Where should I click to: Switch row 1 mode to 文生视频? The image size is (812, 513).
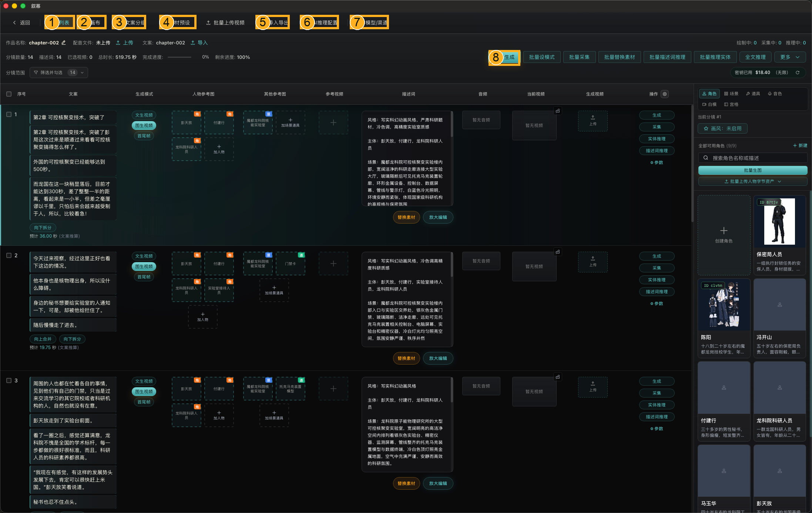pos(144,115)
